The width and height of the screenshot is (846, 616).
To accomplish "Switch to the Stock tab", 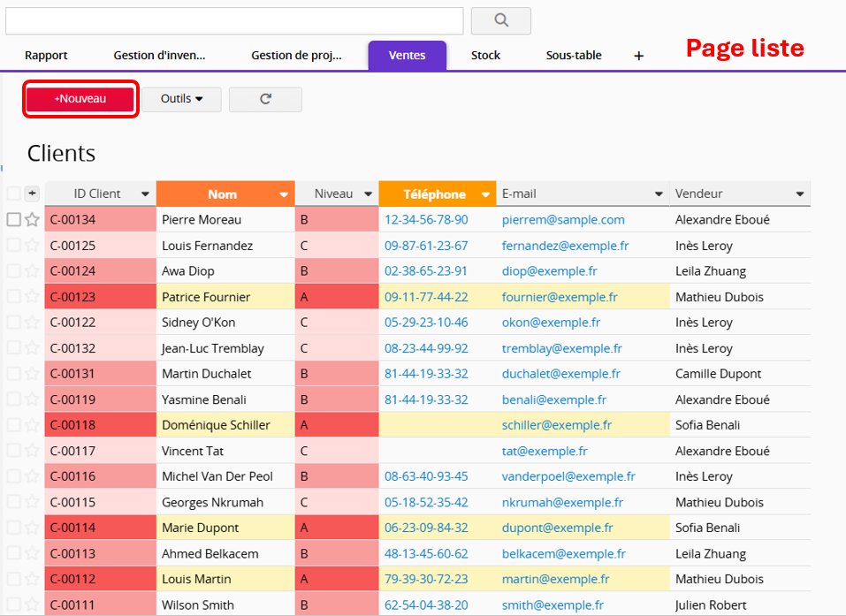I will [x=485, y=56].
